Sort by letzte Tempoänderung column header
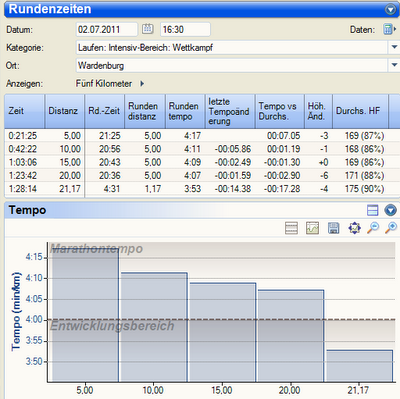The width and height of the screenshot is (400, 399). point(230,111)
